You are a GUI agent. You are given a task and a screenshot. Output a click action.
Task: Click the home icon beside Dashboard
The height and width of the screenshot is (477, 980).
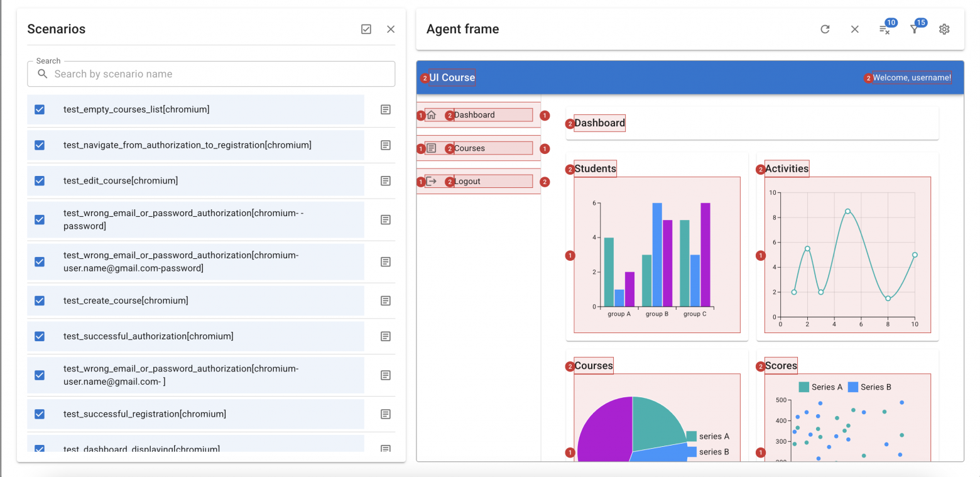click(x=431, y=115)
